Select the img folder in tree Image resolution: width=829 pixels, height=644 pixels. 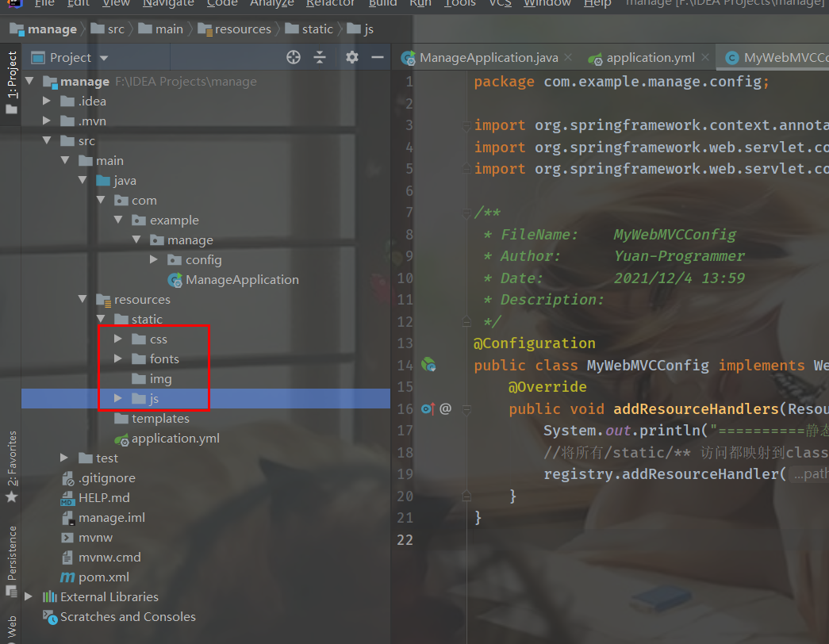[152, 379]
